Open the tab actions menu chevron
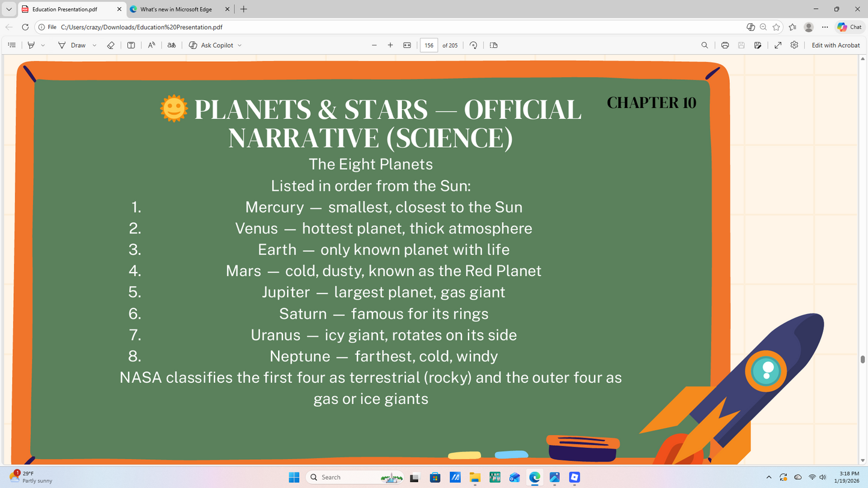Screen dimensions: 868x488 click(x=8, y=10)
